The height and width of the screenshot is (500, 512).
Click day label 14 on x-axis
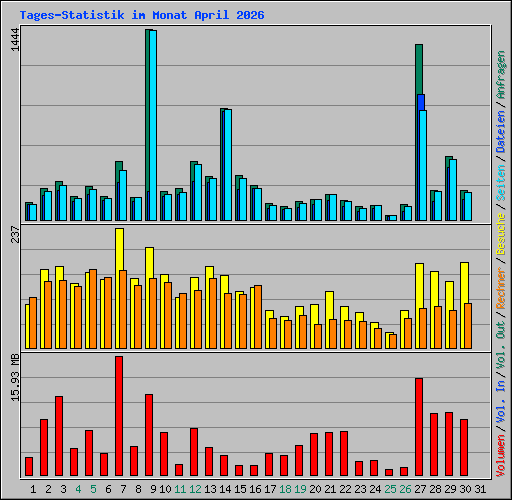point(225,489)
